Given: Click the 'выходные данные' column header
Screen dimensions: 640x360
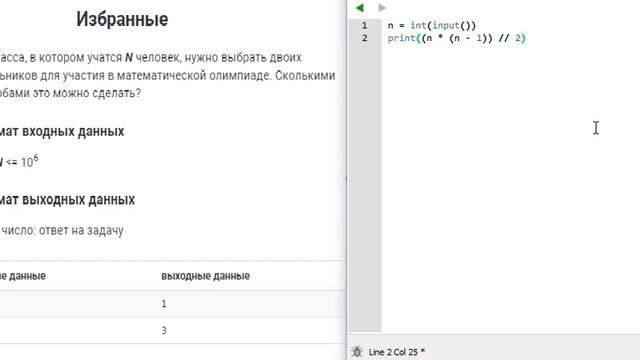Looking at the screenshot, I should tap(205, 276).
